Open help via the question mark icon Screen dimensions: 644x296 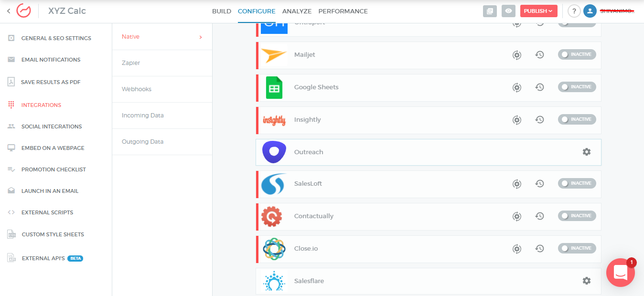pyautogui.click(x=574, y=11)
